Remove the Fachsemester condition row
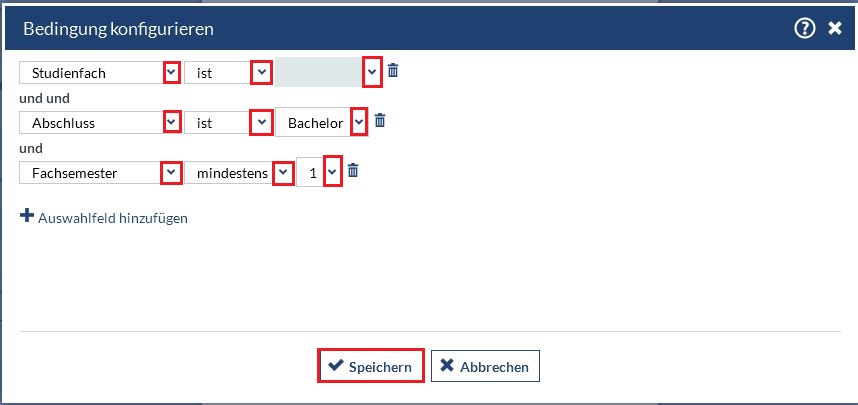 tap(353, 171)
